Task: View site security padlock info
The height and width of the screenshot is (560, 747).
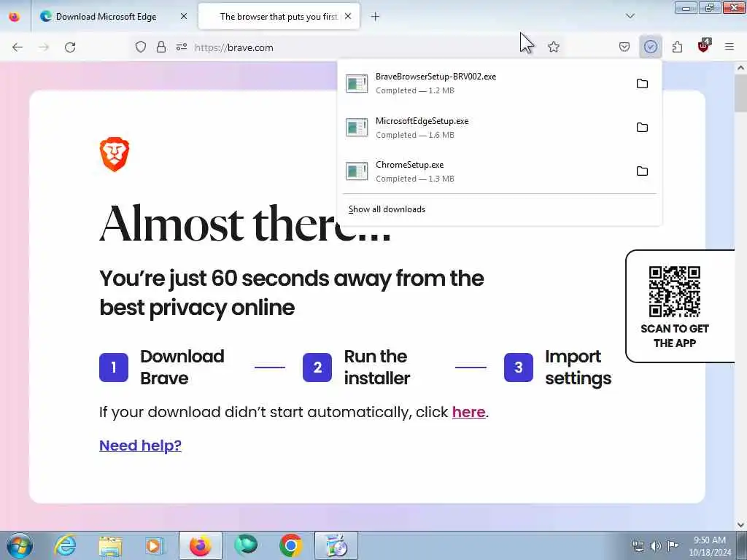Action: pos(161,47)
